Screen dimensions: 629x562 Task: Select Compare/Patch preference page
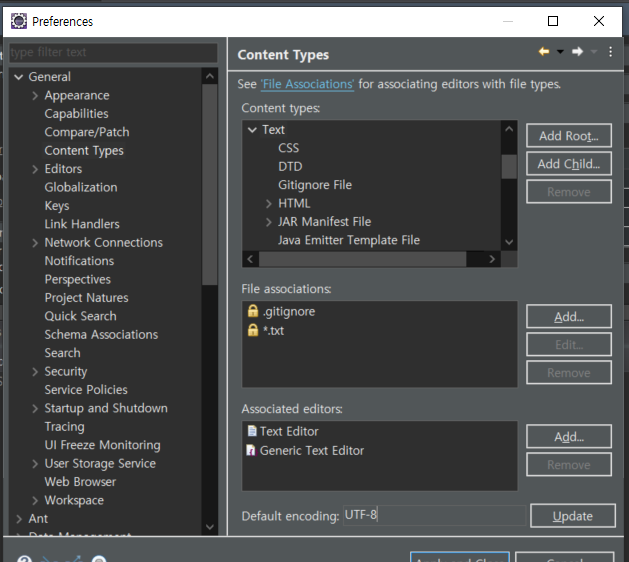(x=87, y=132)
